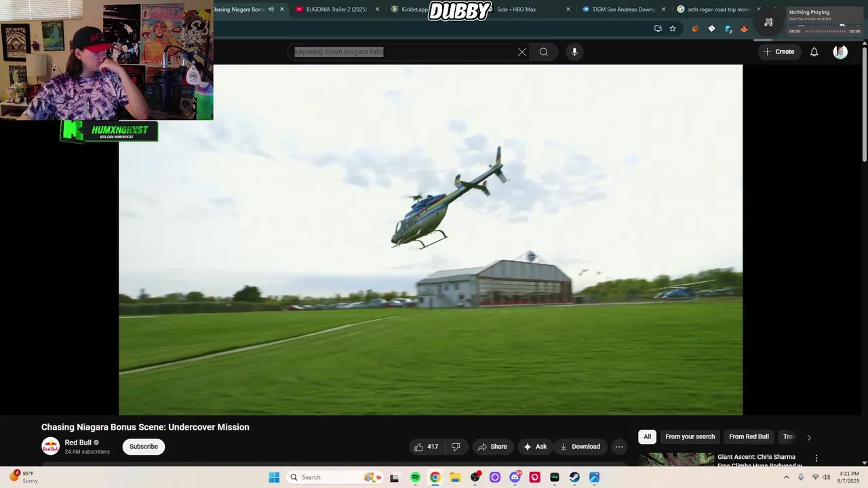This screenshot has width=868, height=488.
Task: Select the All filter chip
Action: click(647, 437)
